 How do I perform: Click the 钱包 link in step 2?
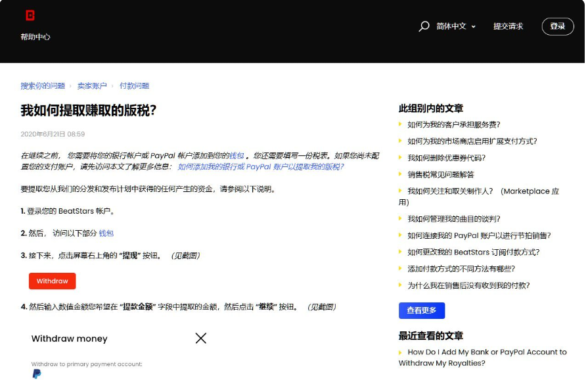(x=106, y=233)
